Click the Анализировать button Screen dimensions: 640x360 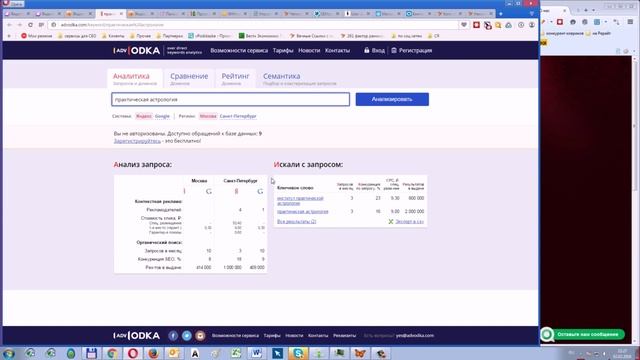pos(392,99)
